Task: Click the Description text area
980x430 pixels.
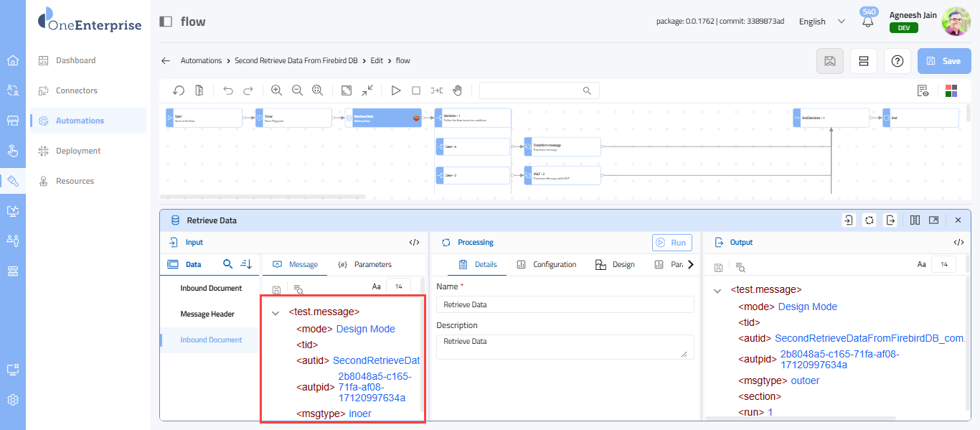Action: coord(565,347)
